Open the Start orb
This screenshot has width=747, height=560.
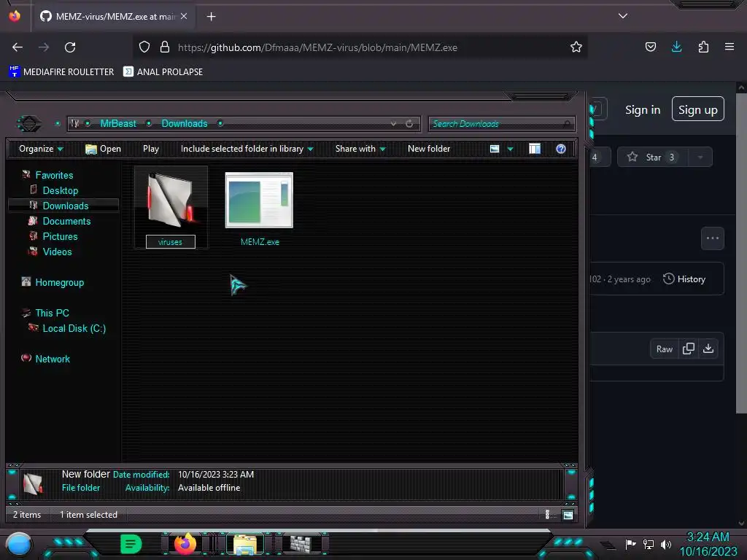18,544
